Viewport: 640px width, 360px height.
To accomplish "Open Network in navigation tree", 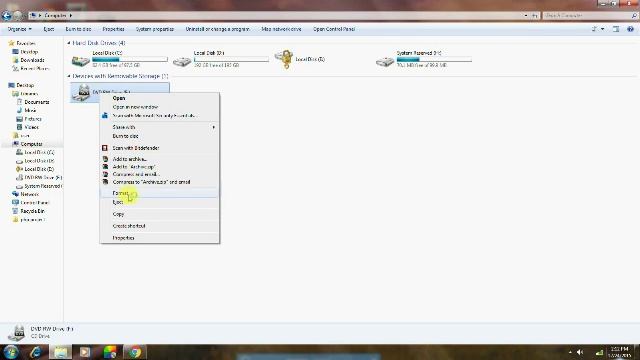I will click(29, 194).
